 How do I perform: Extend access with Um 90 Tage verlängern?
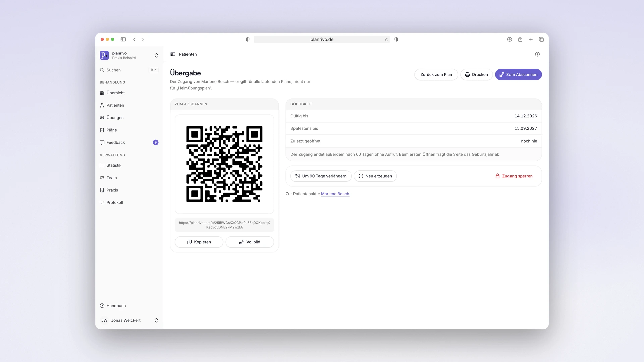(x=321, y=176)
